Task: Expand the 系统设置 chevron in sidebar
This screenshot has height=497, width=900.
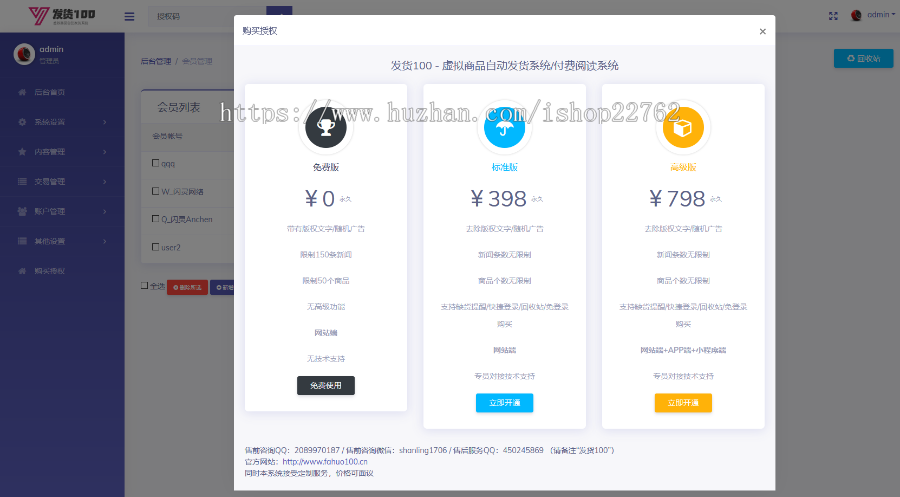Action: point(104,122)
